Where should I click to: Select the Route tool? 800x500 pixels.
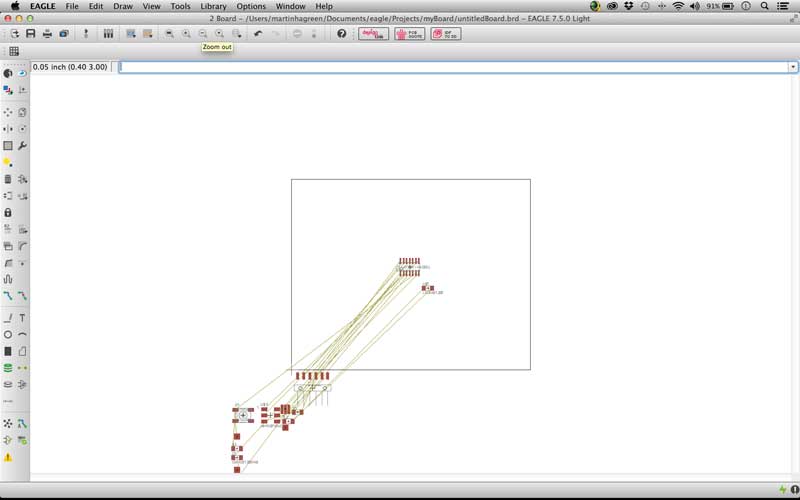[8, 296]
